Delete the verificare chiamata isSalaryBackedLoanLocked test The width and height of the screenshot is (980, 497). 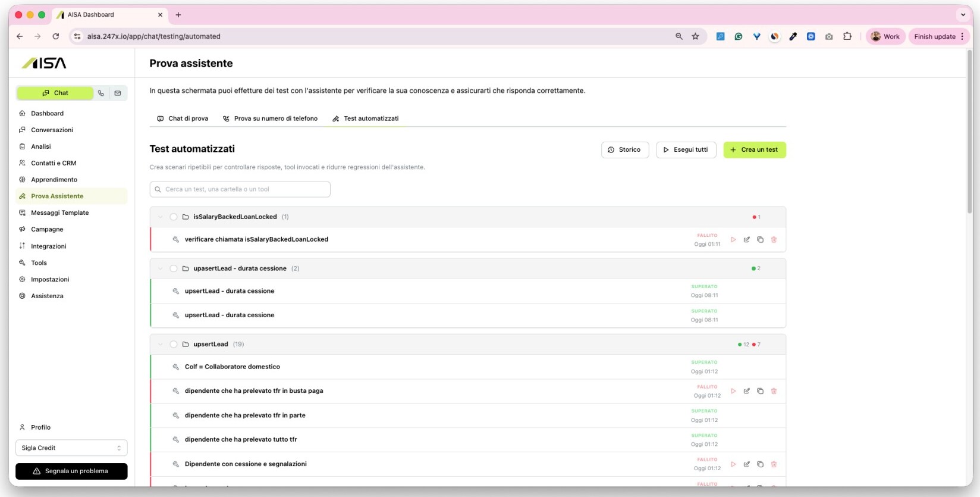pyautogui.click(x=774, y=240)
